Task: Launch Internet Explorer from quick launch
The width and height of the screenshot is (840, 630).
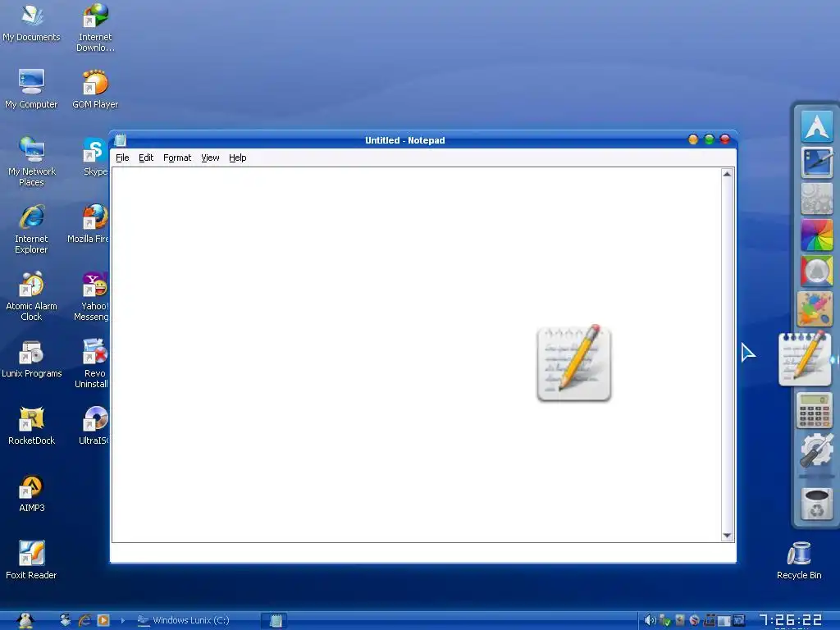Action: [x=84, y=620]
